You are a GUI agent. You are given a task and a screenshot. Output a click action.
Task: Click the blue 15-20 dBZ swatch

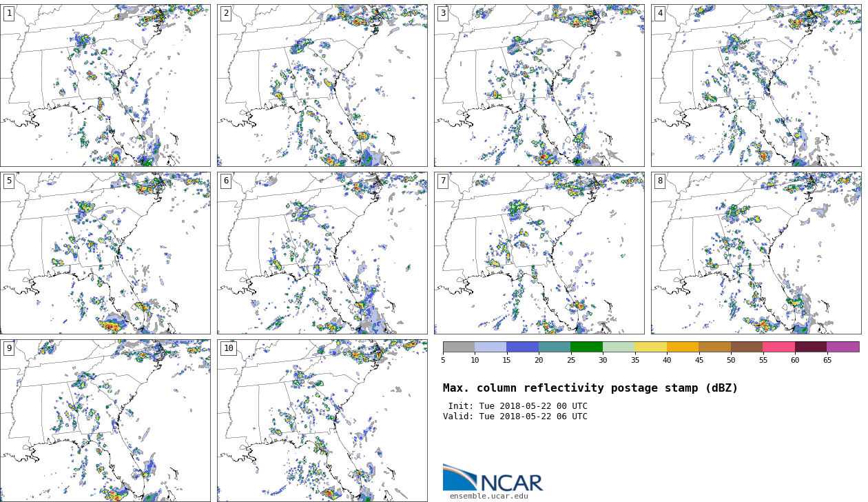[522, 347]
